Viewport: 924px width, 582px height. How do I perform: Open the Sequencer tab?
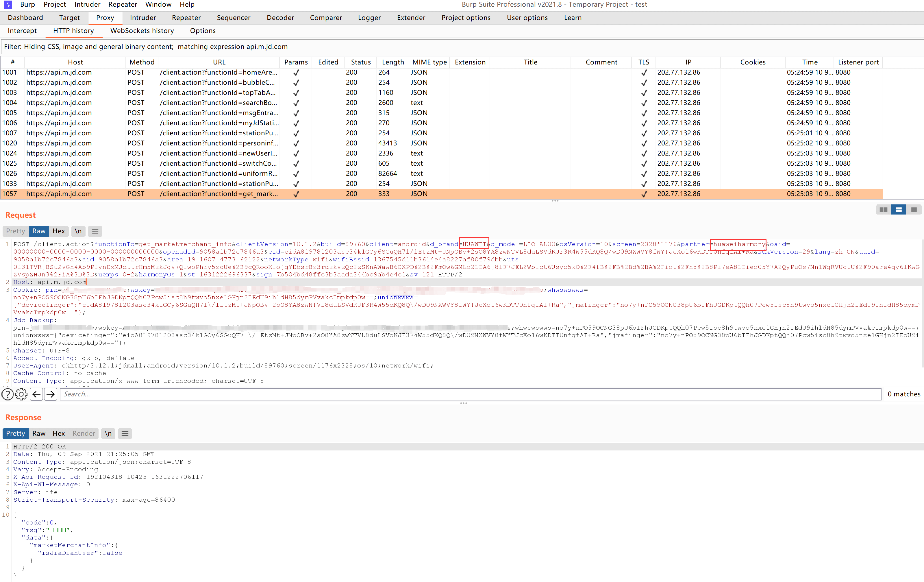(x=234, y=18)
